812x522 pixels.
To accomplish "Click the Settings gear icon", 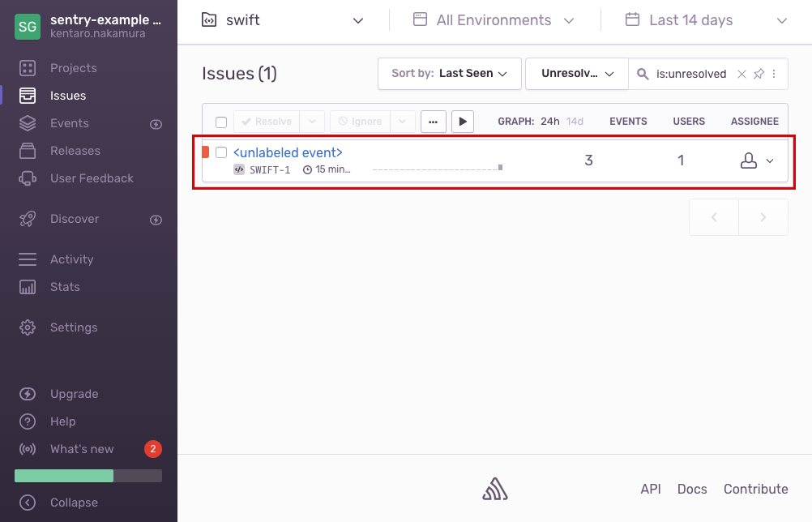I will point(28,327).
